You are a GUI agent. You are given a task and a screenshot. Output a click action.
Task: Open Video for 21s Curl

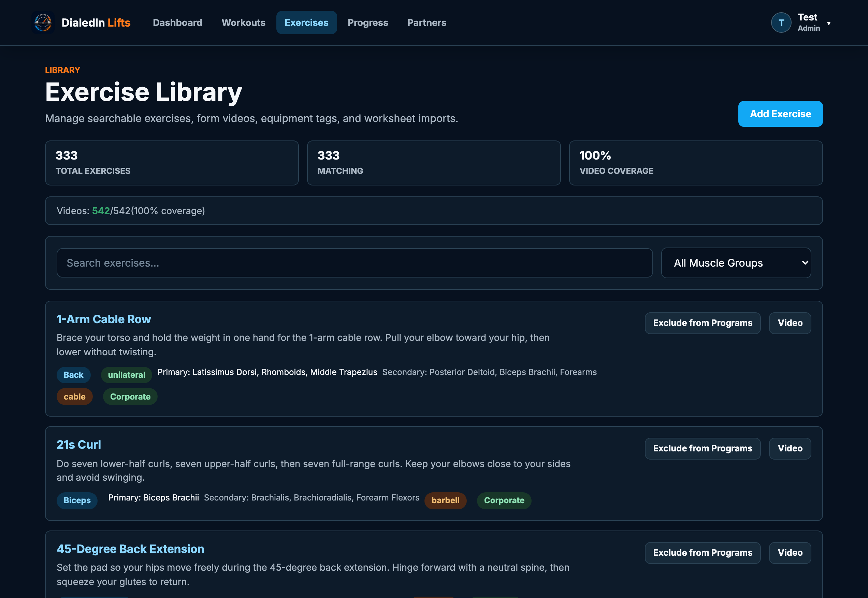tap(790, 449)
